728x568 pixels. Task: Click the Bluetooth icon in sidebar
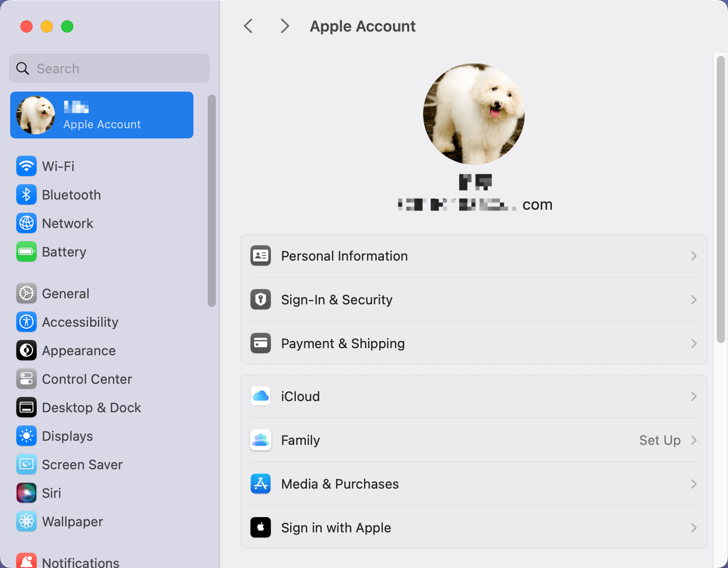(26, 194)
